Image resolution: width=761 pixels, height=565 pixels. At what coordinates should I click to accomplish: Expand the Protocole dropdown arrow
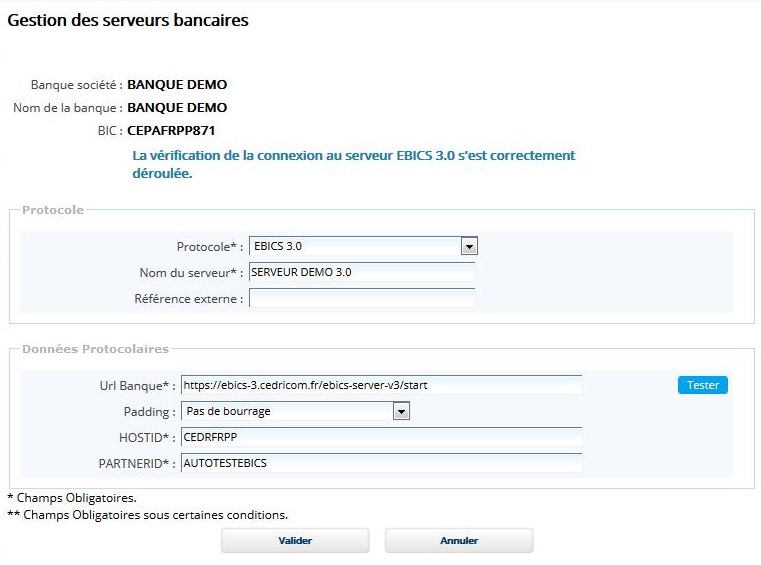[469, 246]
